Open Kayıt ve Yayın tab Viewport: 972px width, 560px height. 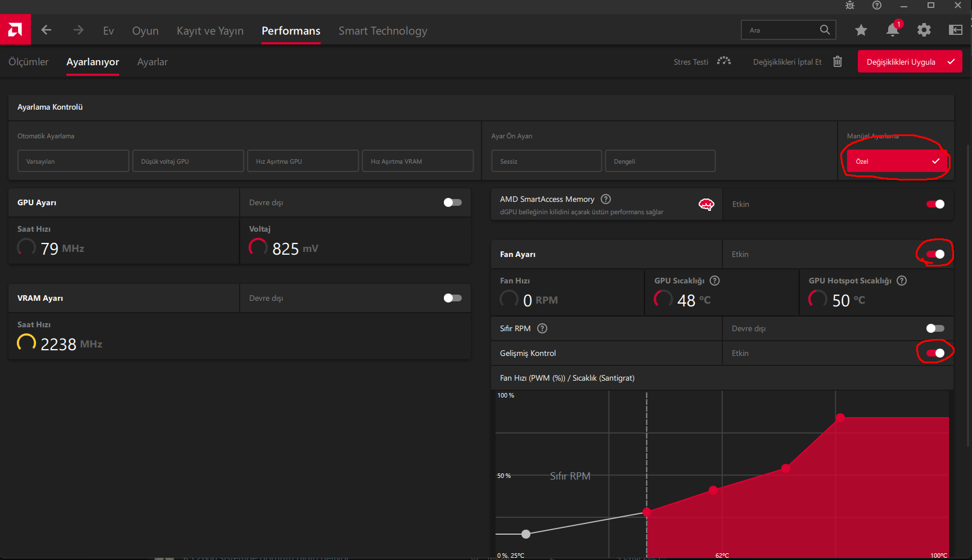[210, 31]
